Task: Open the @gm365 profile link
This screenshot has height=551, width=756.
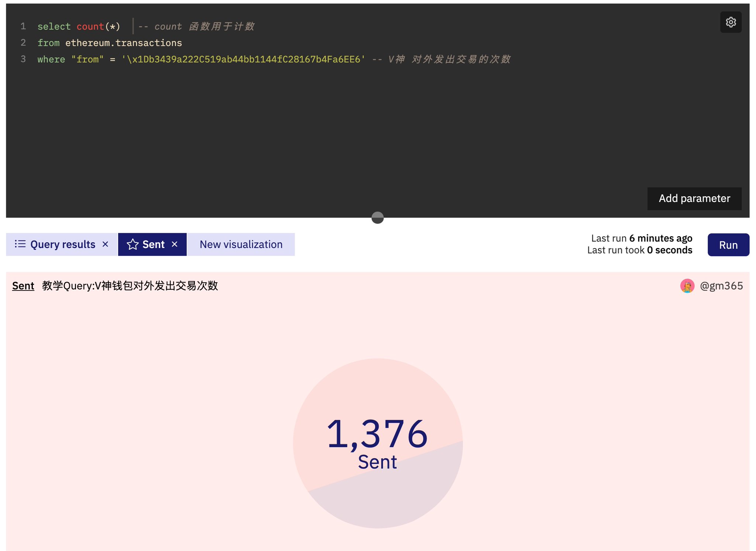Action: pos(721,286)
